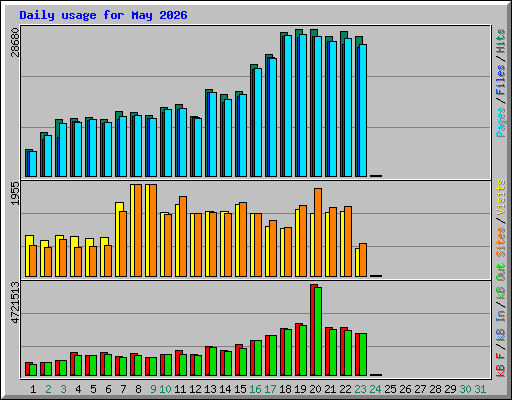Image resolution: width=512 pixels, height=400 pixels.
Task: Click day label 17 on the x-axis
Action: [270, 389]
